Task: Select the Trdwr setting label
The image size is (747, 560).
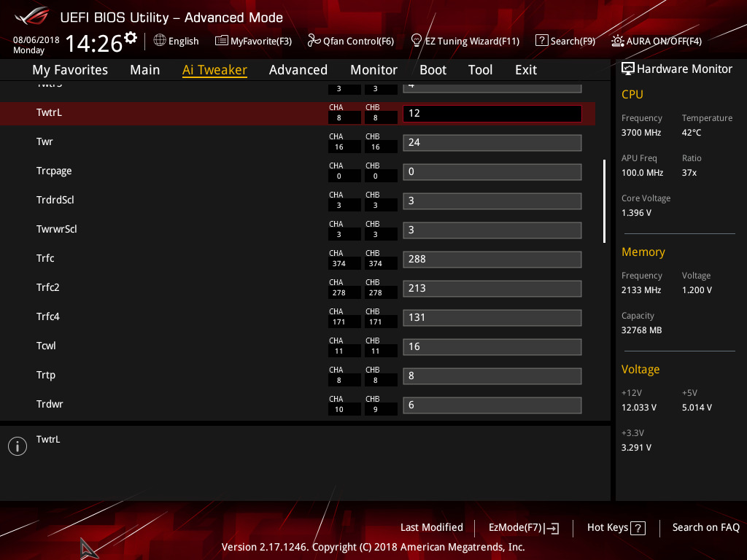Action: [50, 404]
